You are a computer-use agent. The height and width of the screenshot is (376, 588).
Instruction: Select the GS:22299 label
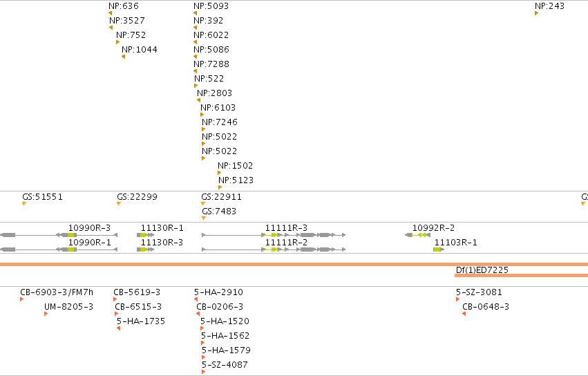click(137, 196)
